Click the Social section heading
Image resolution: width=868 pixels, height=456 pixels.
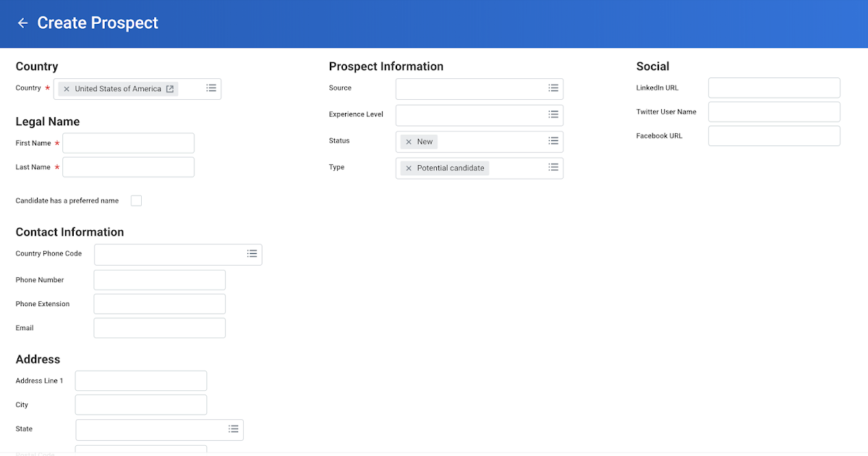(652, 66)
